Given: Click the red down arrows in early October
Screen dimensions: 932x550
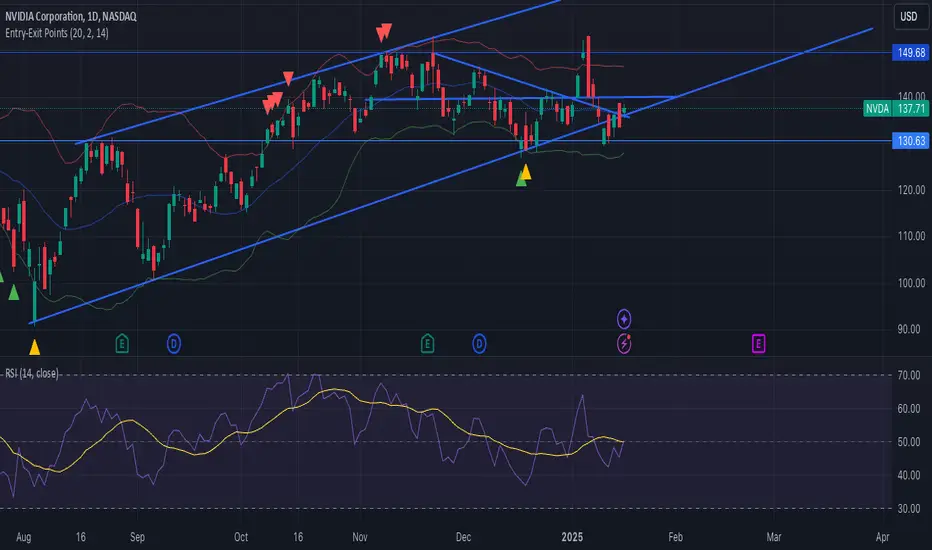Looking at the screenshot, I should (272, 102).
